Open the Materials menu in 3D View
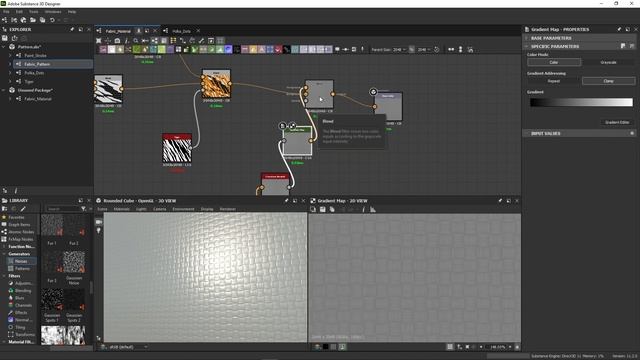Viewport: 640px width, 360px height. pyautogui.click(x=122, y=209)
